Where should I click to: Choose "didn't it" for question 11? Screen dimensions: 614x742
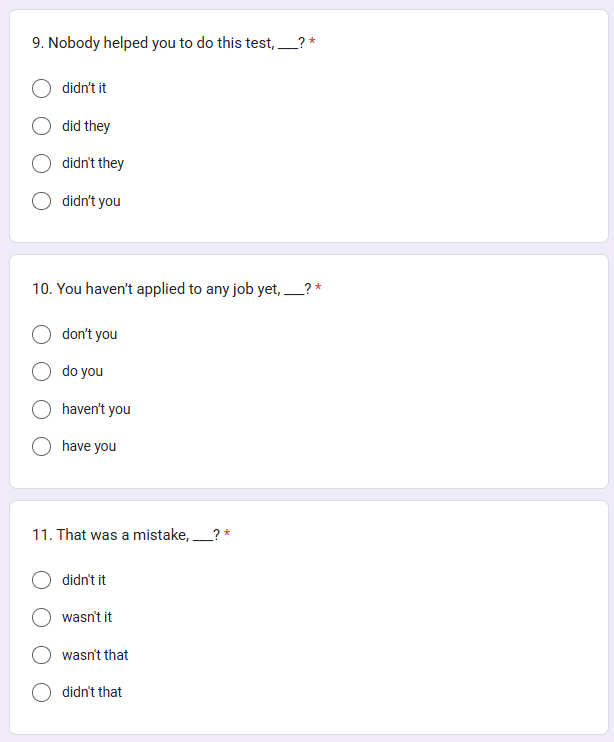click(x=42, y=580)
